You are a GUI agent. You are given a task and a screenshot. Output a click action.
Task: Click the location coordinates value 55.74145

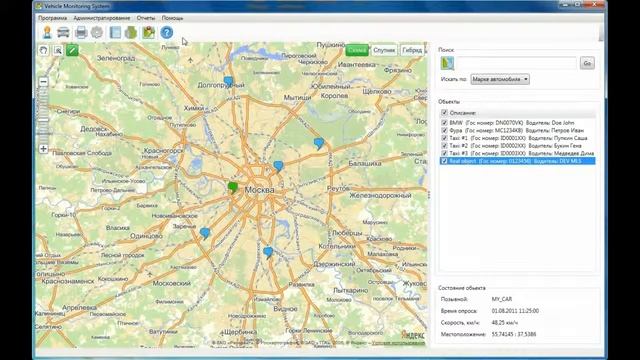[x=513, y=334]
